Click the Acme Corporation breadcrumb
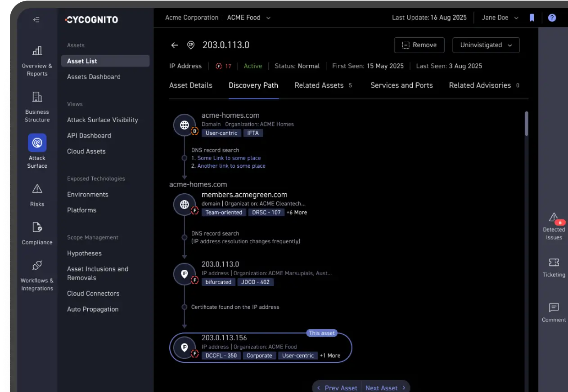 pyautogui.click(x=192, y=18)
